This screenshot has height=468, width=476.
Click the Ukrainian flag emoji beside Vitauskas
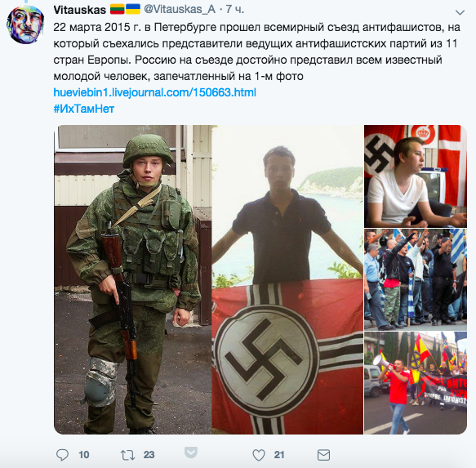point(133,10)
